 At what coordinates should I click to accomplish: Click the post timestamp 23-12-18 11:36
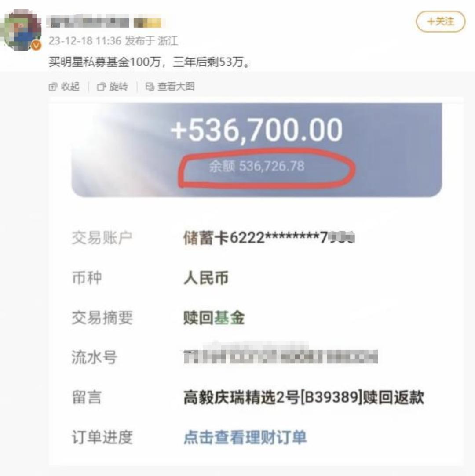[x=85, y=41]
